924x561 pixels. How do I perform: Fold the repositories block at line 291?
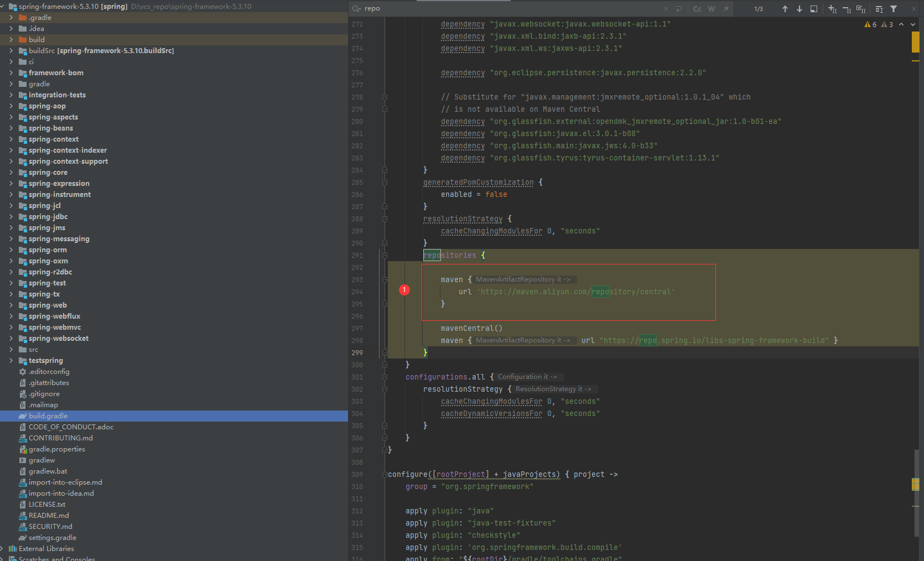[385, 256]
